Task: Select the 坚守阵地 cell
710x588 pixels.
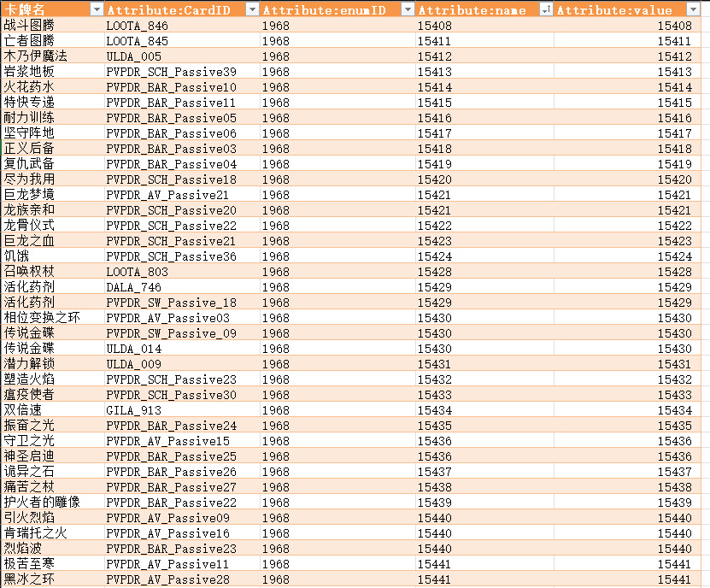Action: pyautogui.click(x=52, y=133)
